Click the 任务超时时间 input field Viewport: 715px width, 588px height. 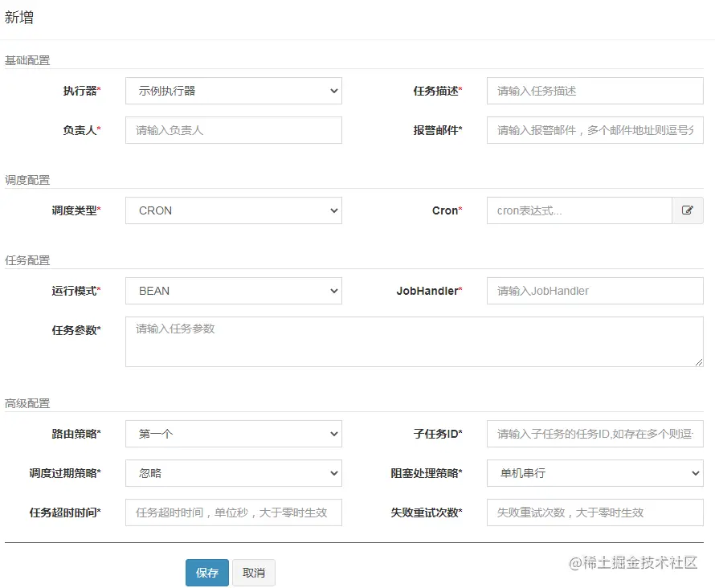click(x=234, y=512)
